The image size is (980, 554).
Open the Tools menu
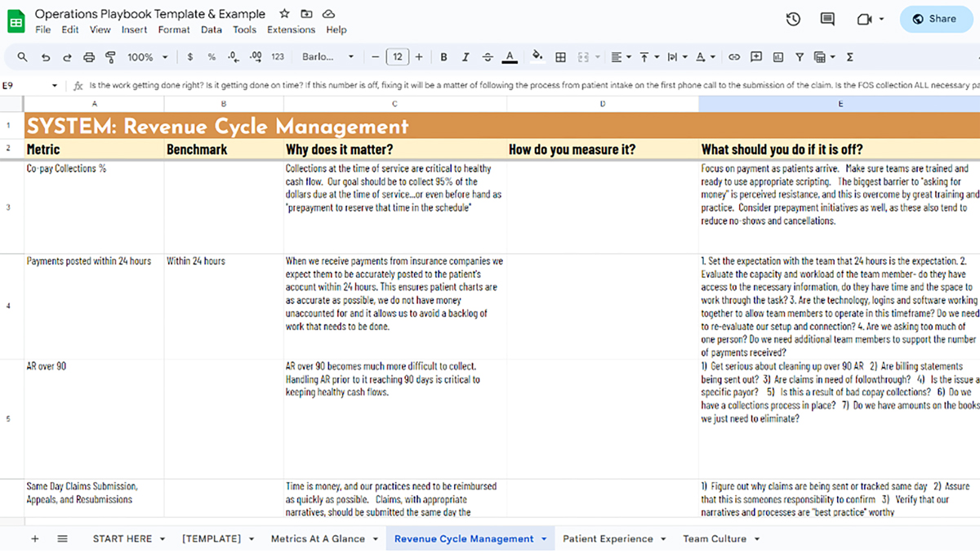[244, 29]
